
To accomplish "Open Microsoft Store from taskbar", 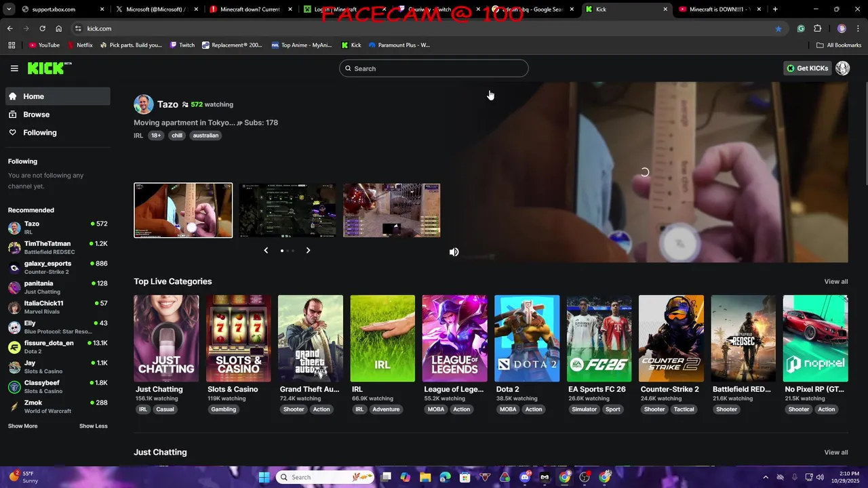I will point(465,477).
